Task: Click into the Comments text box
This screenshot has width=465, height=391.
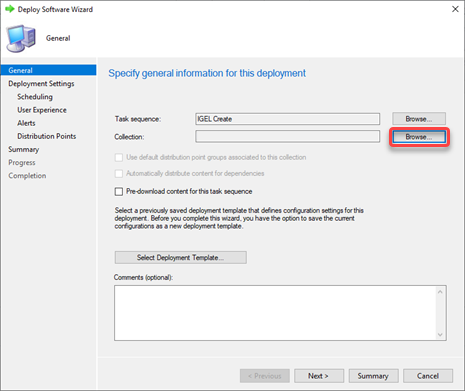Action: 275,313
